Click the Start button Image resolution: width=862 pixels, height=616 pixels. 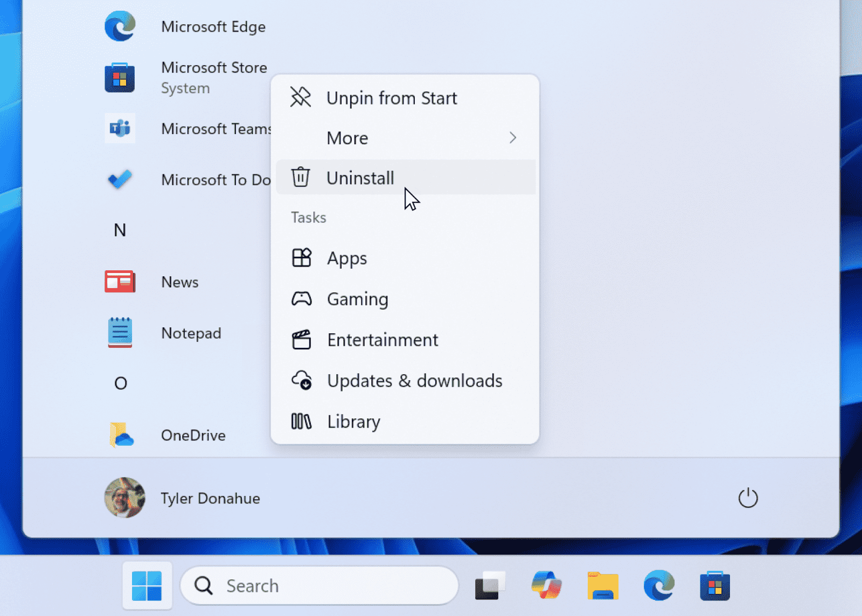(x=147, y=585)
